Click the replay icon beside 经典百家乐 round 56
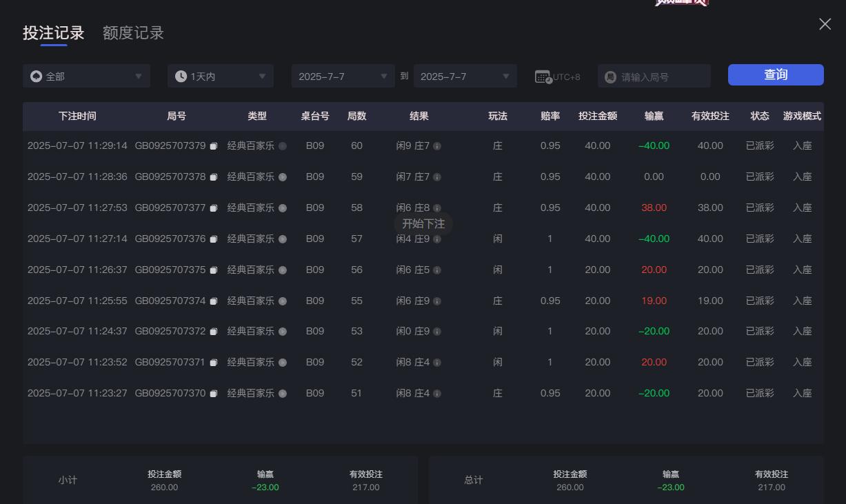This screenshot has width=846, height=504. pos(282,270)
